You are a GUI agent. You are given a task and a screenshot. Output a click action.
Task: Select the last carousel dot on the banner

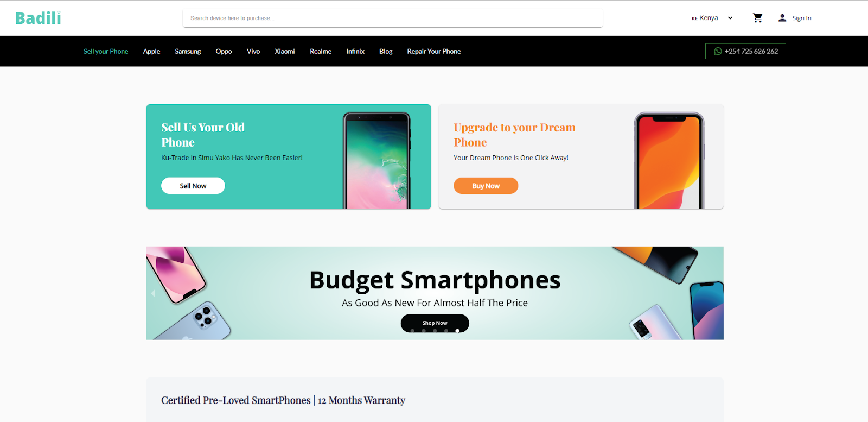click(x=457, y=331)
